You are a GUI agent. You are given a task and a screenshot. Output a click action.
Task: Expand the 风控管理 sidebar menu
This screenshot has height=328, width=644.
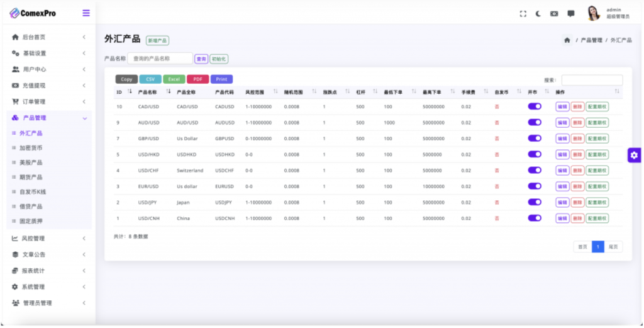(49, 239)
